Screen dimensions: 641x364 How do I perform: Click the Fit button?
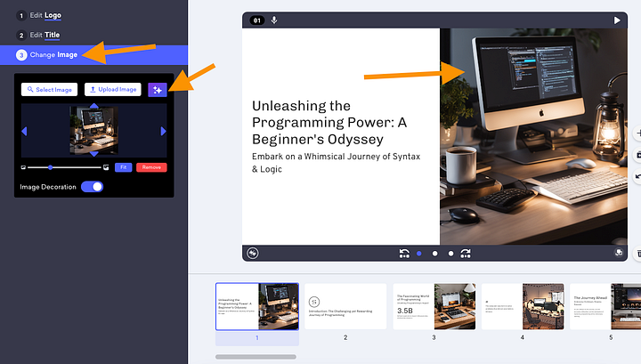(x=124, y=167)
